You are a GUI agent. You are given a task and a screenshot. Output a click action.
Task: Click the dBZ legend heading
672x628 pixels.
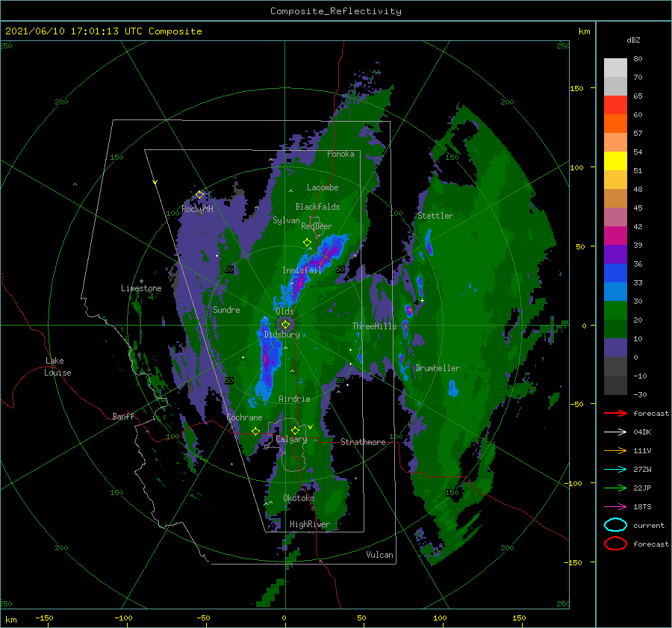coord(633,40)
